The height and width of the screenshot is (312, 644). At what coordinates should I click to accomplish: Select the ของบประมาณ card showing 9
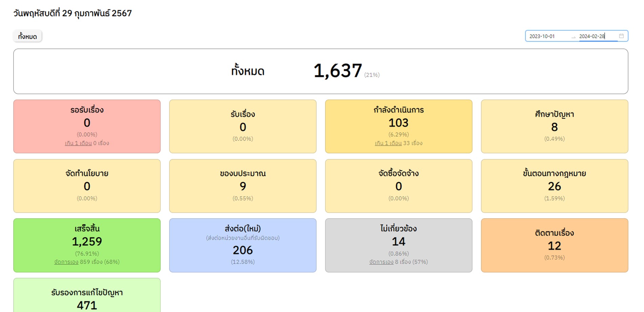click(x=243, y=186)
